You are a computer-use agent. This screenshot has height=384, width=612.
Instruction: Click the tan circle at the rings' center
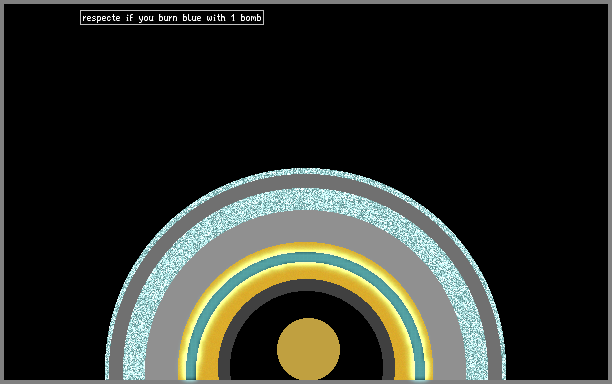308,349
